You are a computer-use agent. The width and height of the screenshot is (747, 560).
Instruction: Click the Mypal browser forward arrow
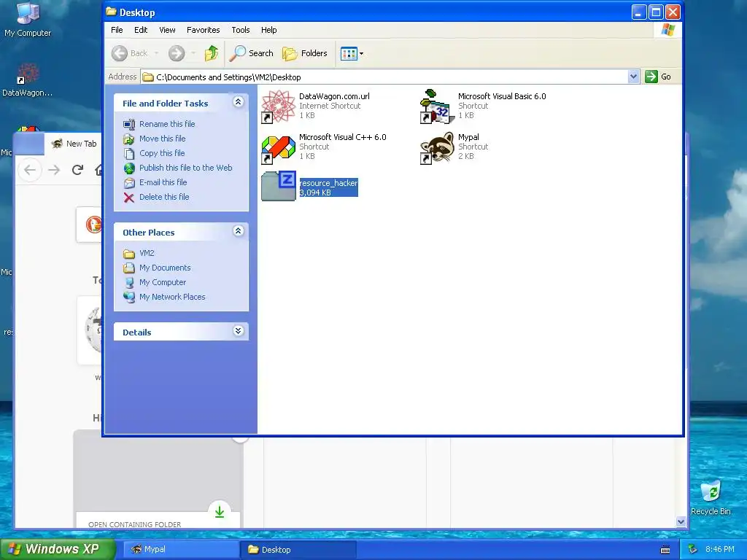click(x=54, y=170)
